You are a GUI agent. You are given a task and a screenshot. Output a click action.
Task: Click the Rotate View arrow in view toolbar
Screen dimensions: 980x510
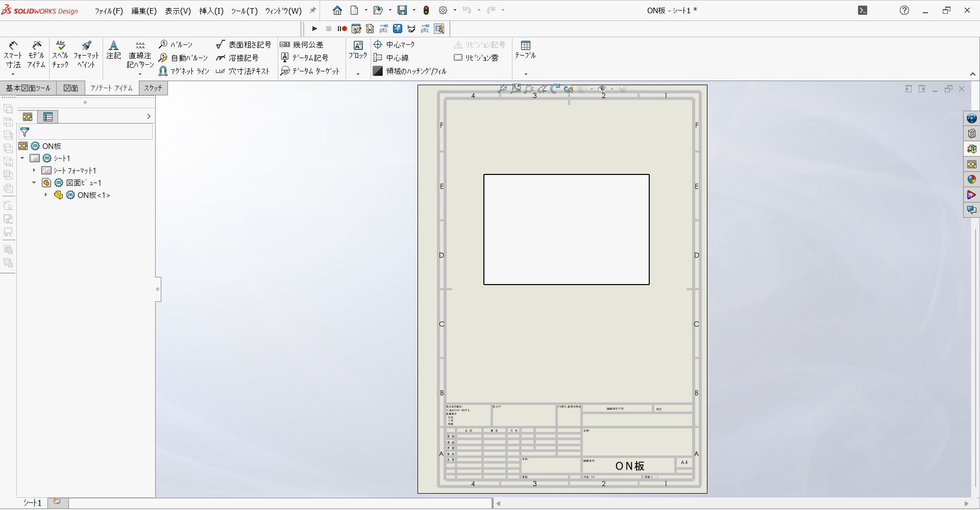(x=555, y=89)
